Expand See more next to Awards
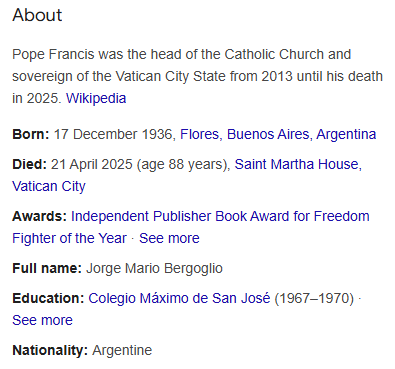The height and width of the screenshot is (369, 395). (x=169, y=238)
